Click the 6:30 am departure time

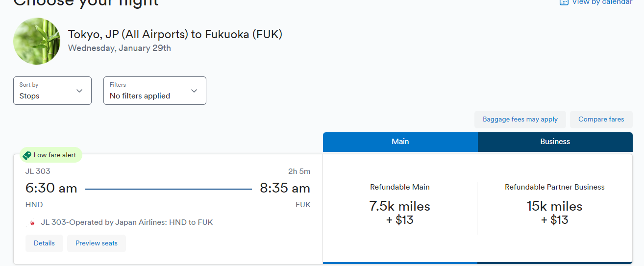tap(51, 188)
